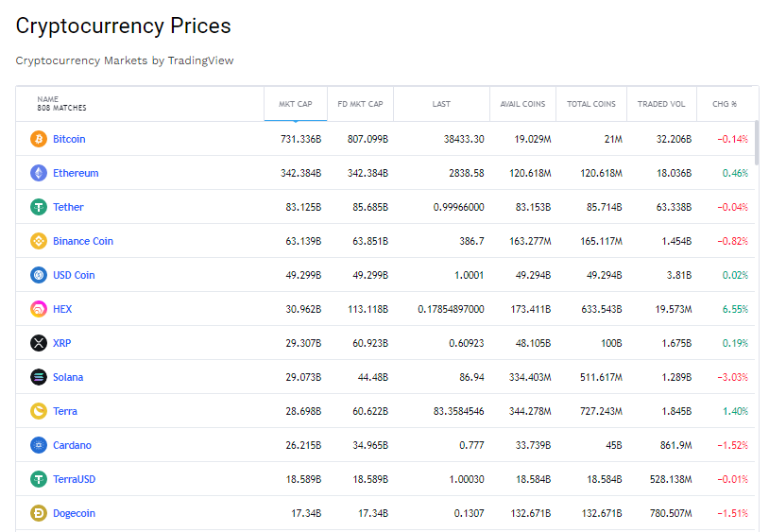Screen dimensions: 769x532
Task: Click Ethereum's change value 0.46%
Action: pyautogui.click(x=735, y=173)
